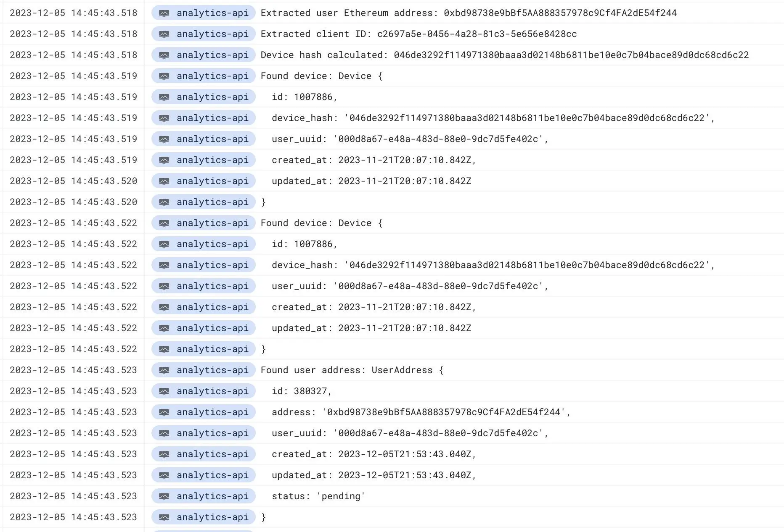Open analytics-api badge on user_uuid row at 14:45:43.522
This screenshot has width=784, height=532.
(204, 286)
